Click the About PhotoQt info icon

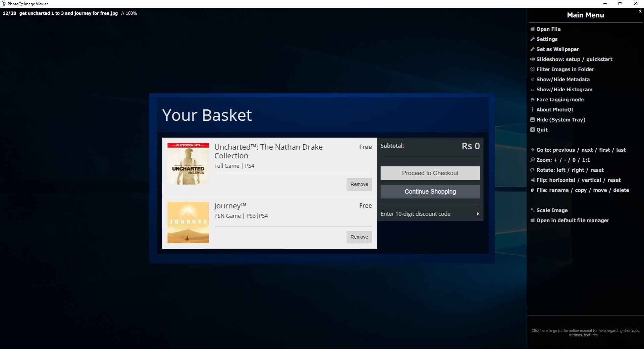pyautogui.click(x=532, y=110)
